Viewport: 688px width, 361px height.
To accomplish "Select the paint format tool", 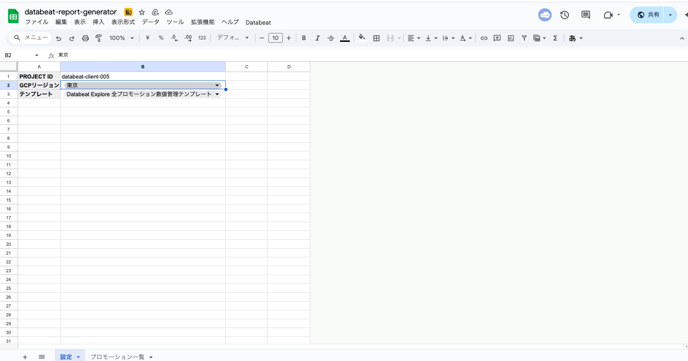I will click(99, 39).
